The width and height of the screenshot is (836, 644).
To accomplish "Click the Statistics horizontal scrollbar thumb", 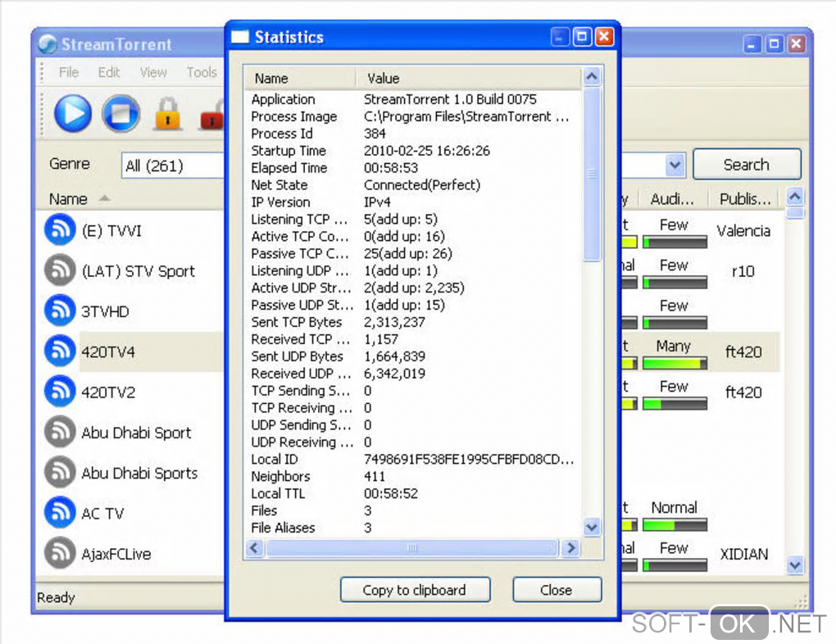I will (412, 547).
